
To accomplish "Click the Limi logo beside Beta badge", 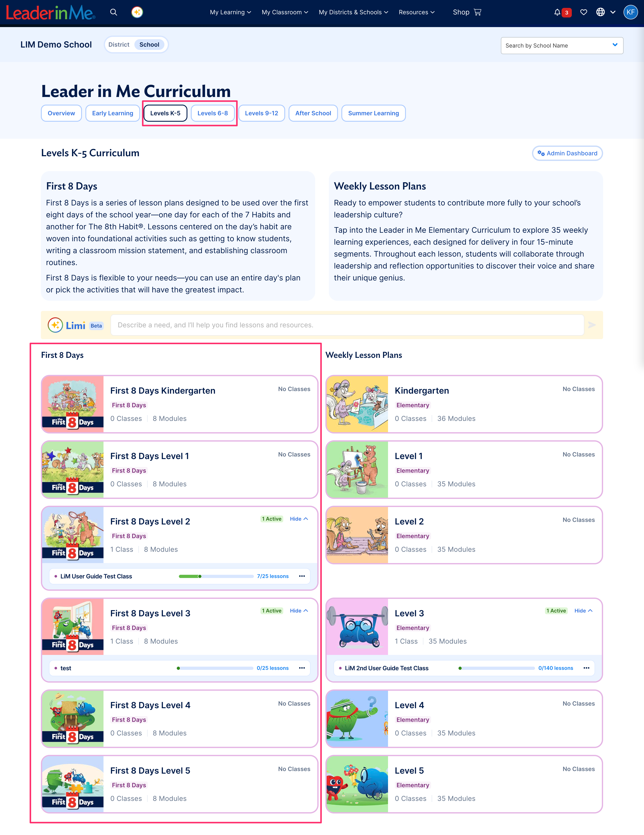I will click(x=66, y=325).
